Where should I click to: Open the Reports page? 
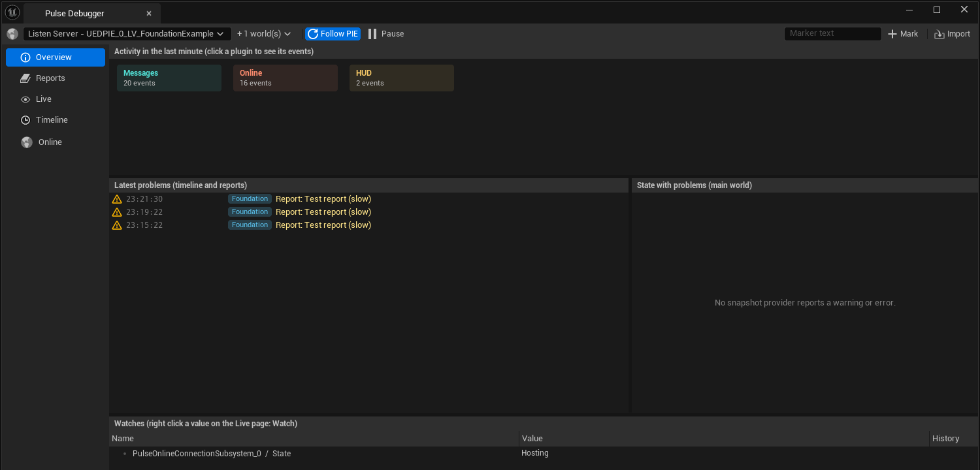click(56, 78)
